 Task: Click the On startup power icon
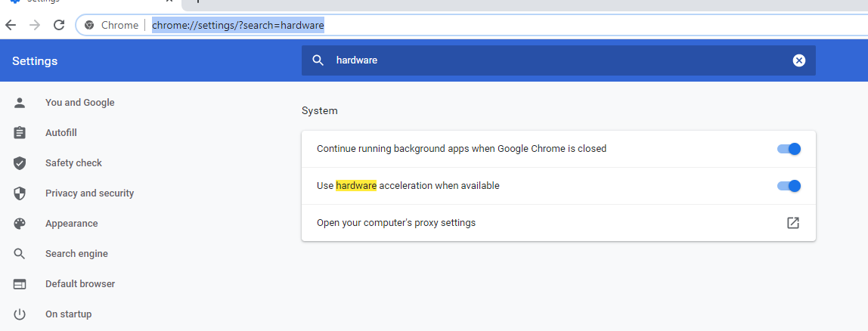pyautogui.click(x=20, y=314)
